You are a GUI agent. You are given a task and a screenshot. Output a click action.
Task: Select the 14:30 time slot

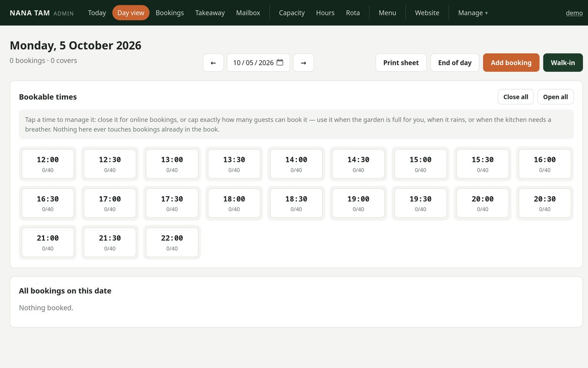[x=358, y=164]
